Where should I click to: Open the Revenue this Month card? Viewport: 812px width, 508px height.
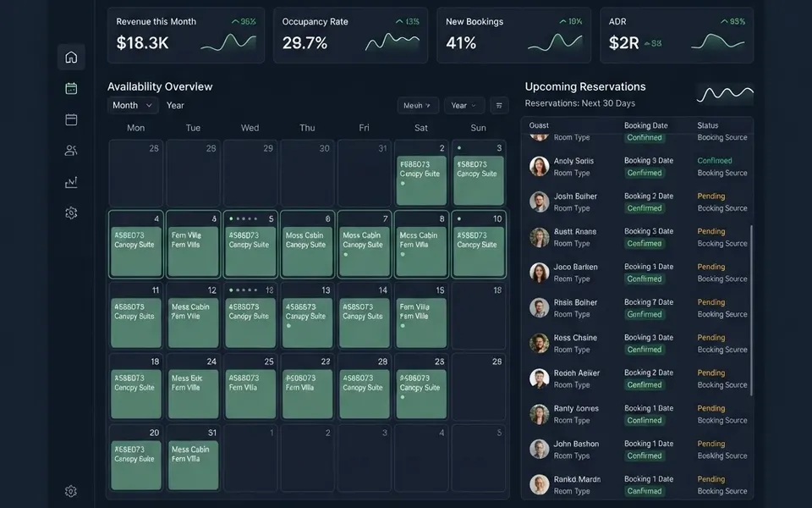pyautogui.click(x=186, y=36)
